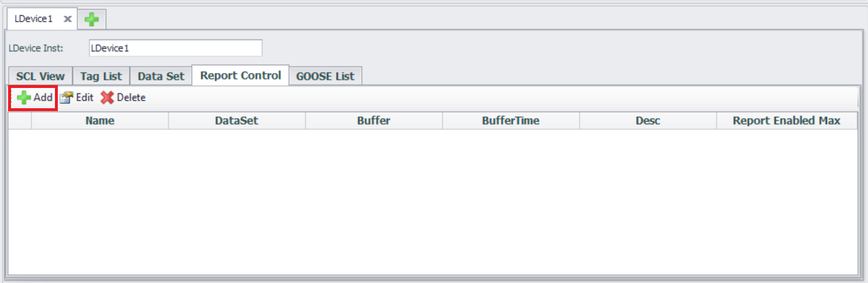
Task: Click the empty report control grid area
Action: [x=433, y=201]
